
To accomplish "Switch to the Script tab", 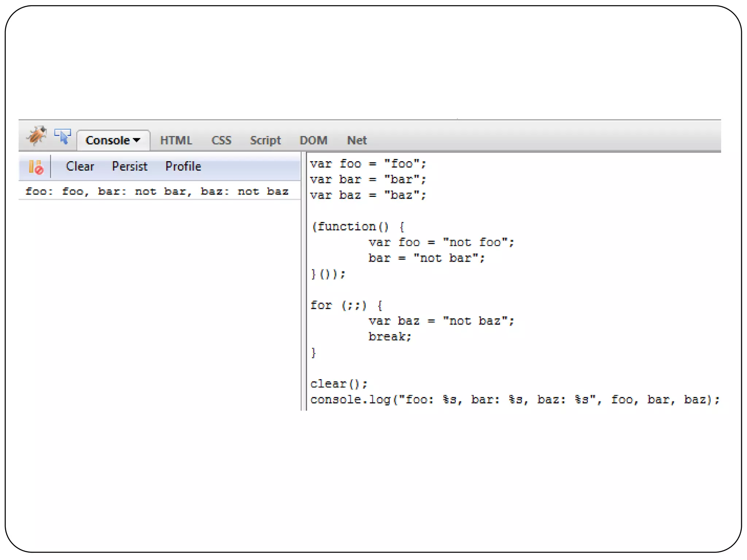I will (265, 140).
